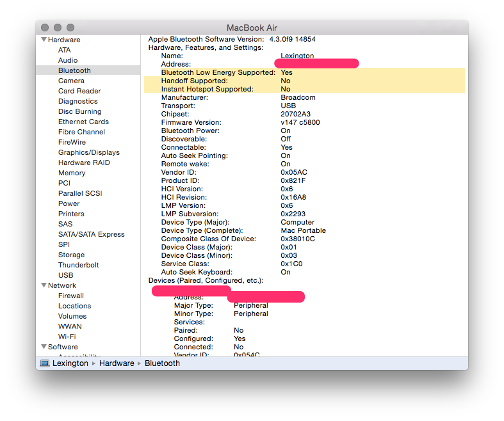Open Firewall under Network
Screen dimensions: 504x421
70,296
